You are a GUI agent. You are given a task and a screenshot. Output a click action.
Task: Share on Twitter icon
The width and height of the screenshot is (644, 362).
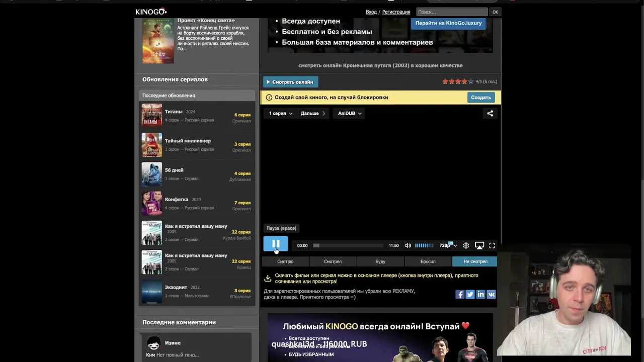pyautogui.click(x=470, y=295)
